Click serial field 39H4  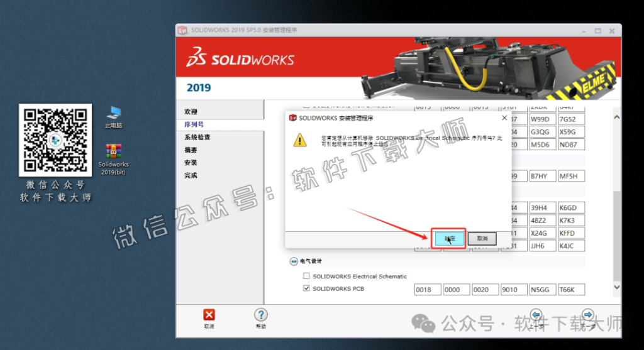(x=543, y=207)
